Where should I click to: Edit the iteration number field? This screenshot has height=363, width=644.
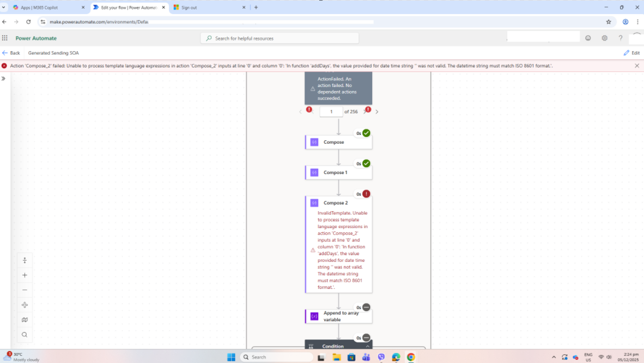coord(331,112)
